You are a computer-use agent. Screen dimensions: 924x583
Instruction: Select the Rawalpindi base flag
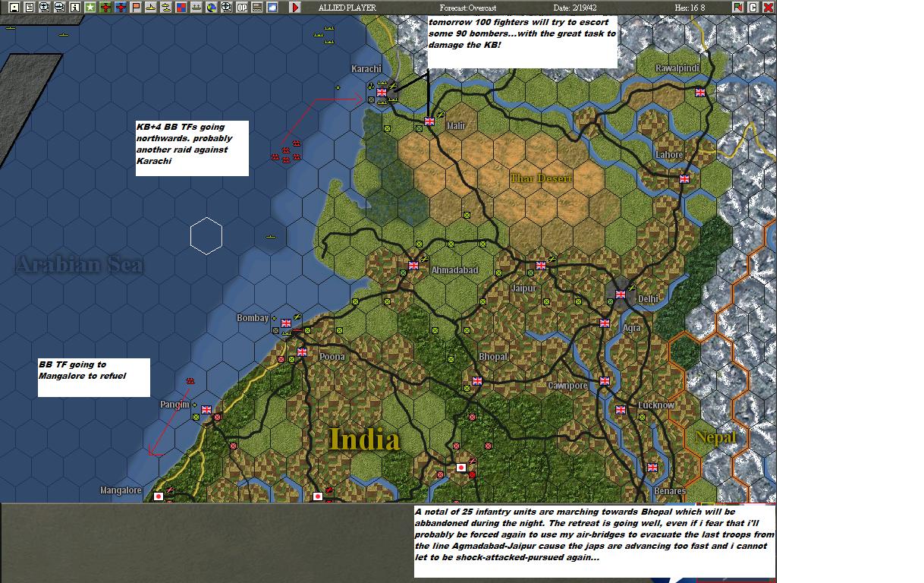pos(699,93)
